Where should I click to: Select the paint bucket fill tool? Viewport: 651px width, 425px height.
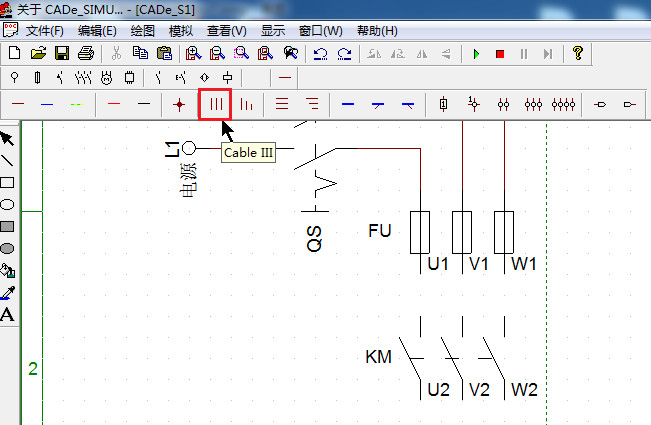[7, 270]
